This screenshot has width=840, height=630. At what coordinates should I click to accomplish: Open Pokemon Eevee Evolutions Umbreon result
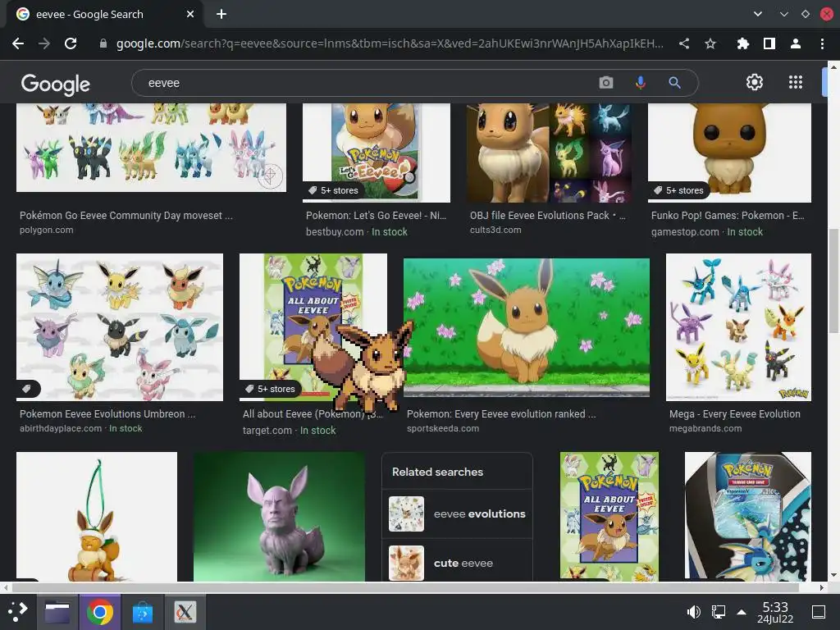click(107, 413)
